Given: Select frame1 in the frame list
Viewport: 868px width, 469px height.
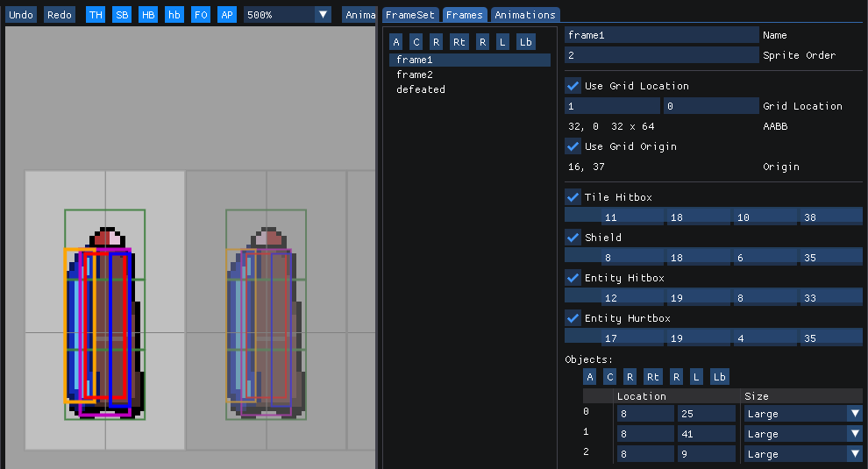Looking at the screenshot, I should click(x=469, y=60).
